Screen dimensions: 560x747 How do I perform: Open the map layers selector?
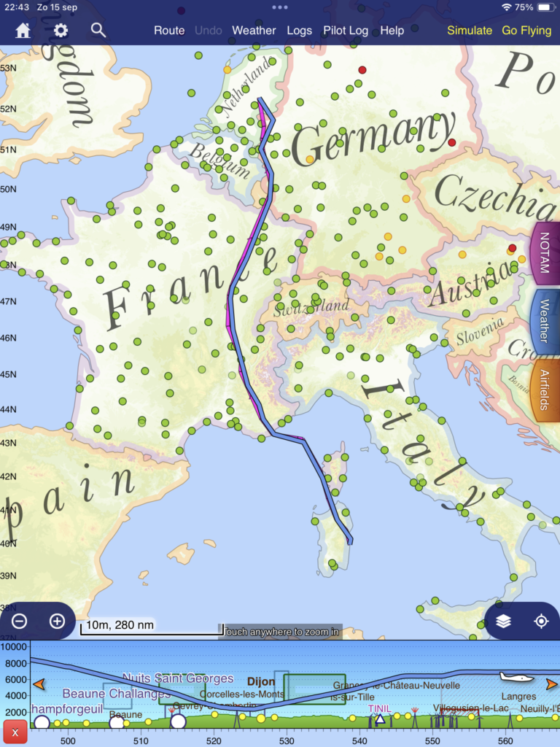(x=503, y=622)
